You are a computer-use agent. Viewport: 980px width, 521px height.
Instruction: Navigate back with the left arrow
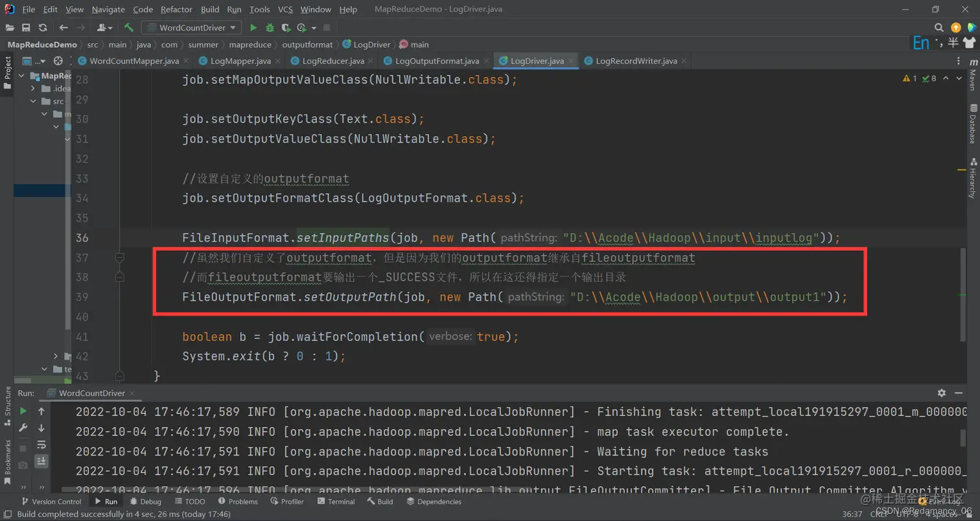point(63,28)
